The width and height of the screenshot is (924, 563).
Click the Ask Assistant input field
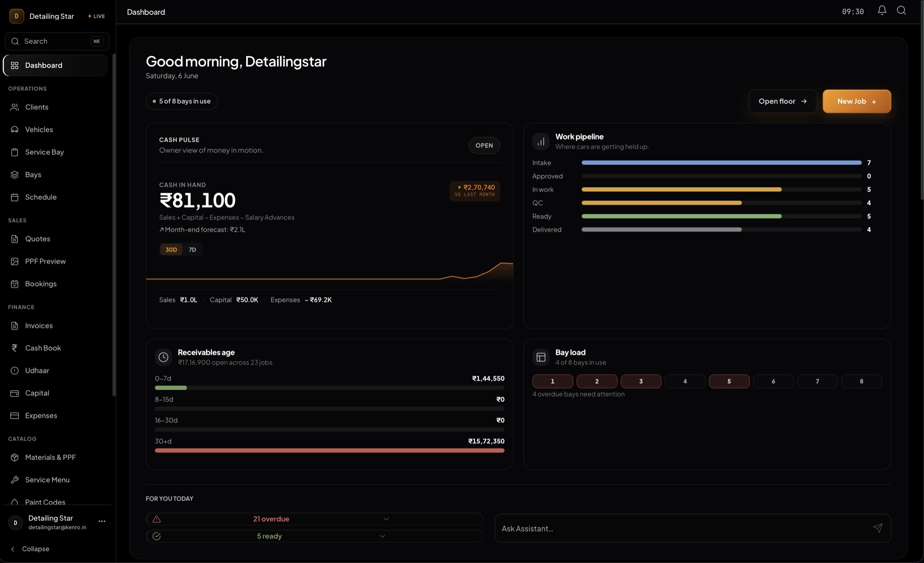tap(693, 528)
